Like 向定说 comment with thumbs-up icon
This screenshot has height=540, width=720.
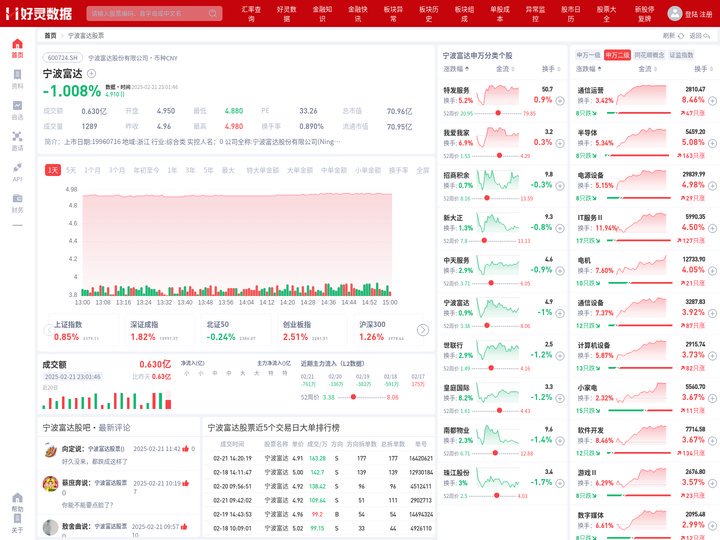coord(186,448)
